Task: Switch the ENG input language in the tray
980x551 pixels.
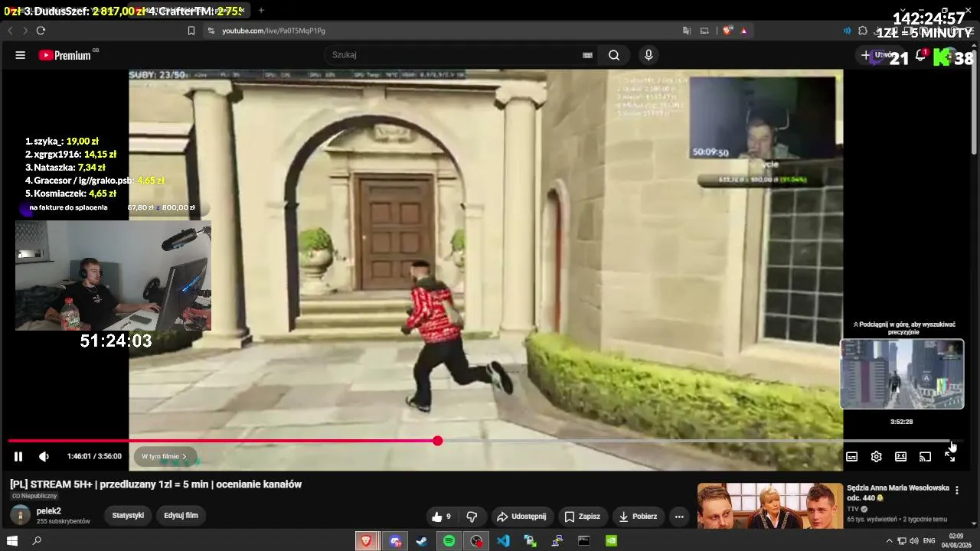Action: click(929, 541)
